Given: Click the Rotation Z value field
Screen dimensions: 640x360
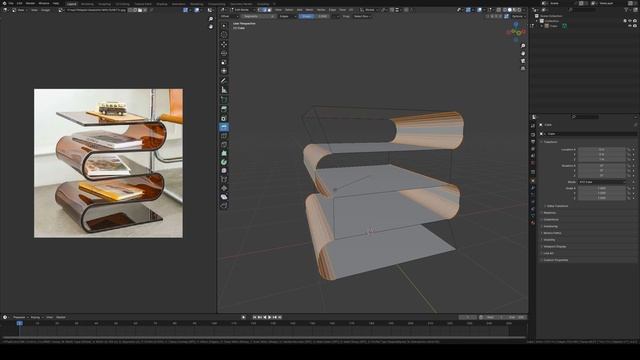Looking at the screenshot, I should 602,176.
